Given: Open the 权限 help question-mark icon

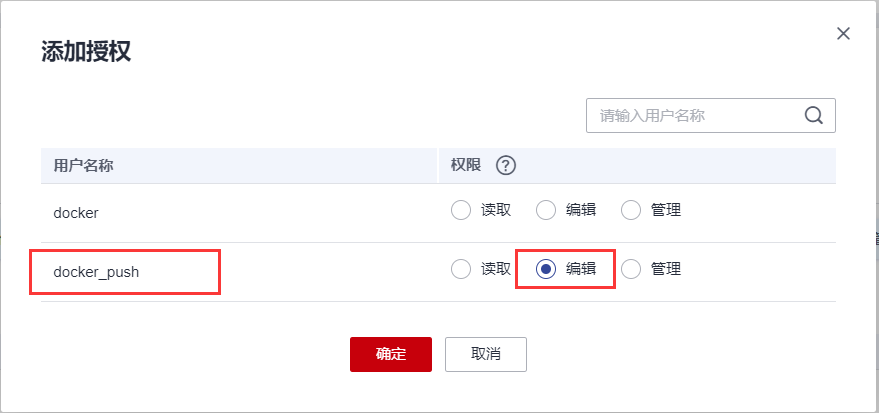Looking at the screenshot, I should 506,166.
